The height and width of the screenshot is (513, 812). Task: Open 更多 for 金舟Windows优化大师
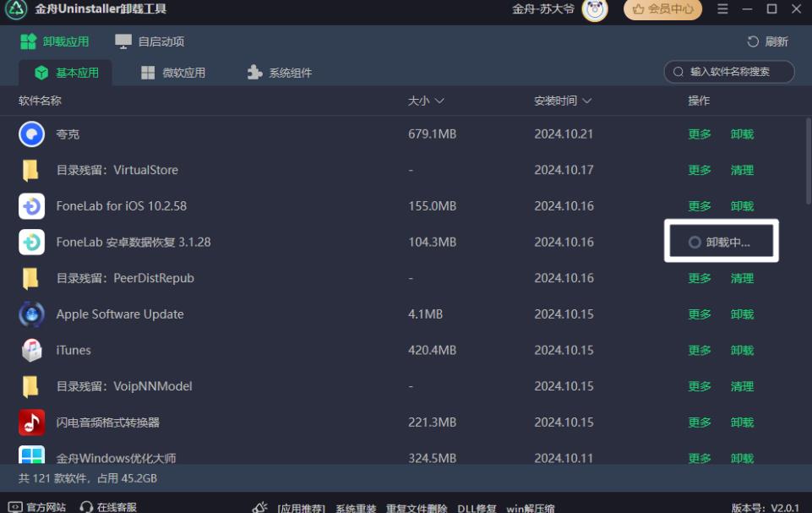pyautogui.click(x=699, y=458)
